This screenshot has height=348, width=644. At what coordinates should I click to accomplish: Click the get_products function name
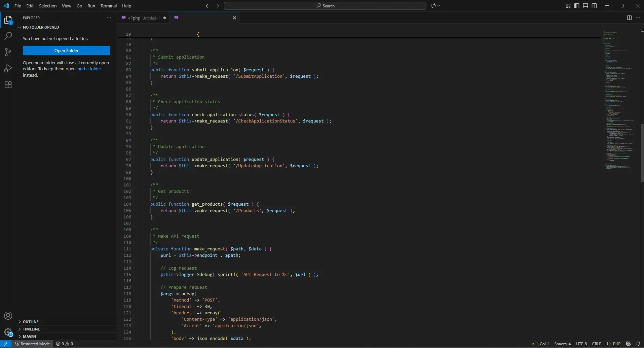click(x=207, y=204)
